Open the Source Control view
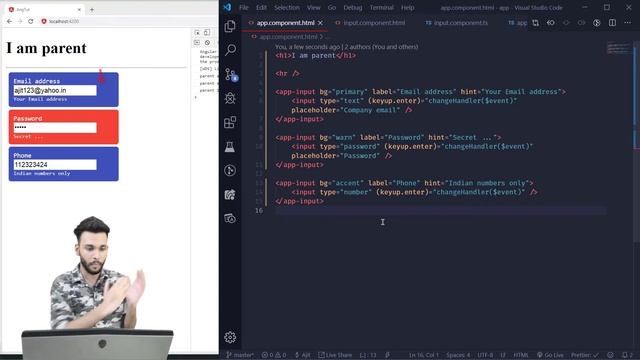Screen dimensions: 640x360 pos(230,74)
